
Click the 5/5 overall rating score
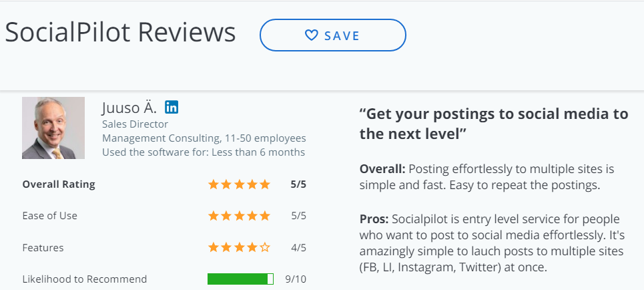point(298,184)
